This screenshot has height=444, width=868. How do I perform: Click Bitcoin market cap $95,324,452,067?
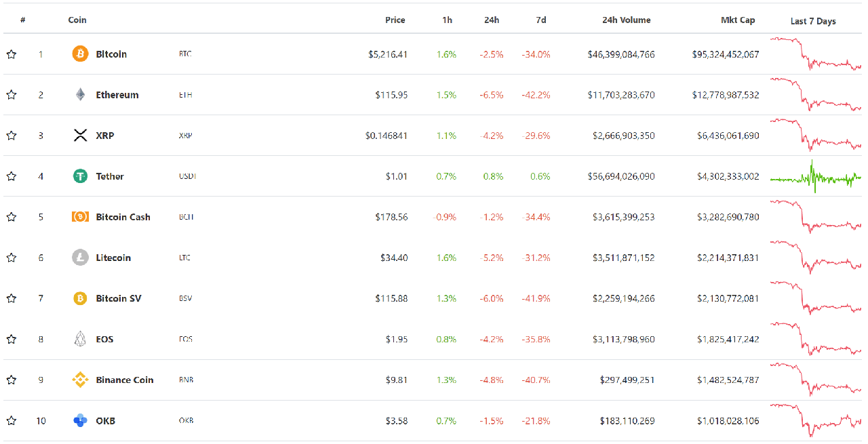point(726,54)
